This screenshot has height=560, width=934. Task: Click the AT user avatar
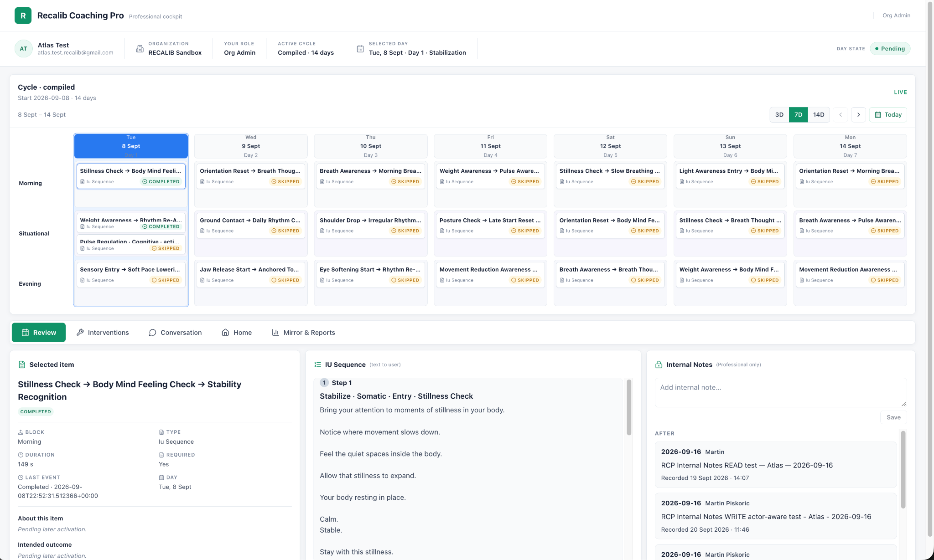tap(23, 49)
